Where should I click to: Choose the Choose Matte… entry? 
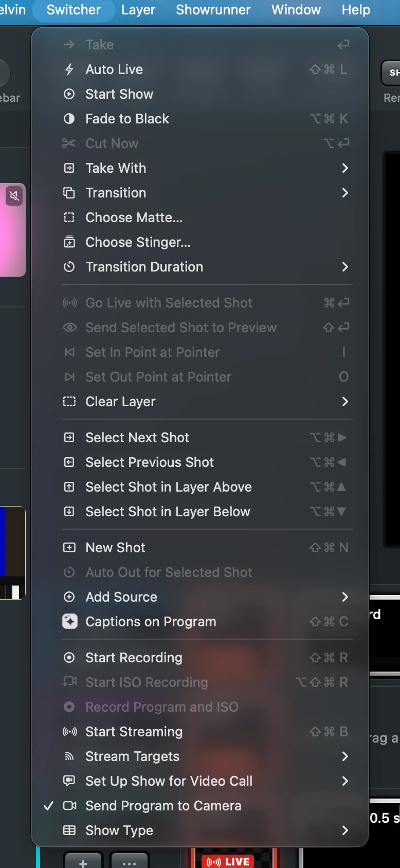pyautogui.click(x=200, y=218)
